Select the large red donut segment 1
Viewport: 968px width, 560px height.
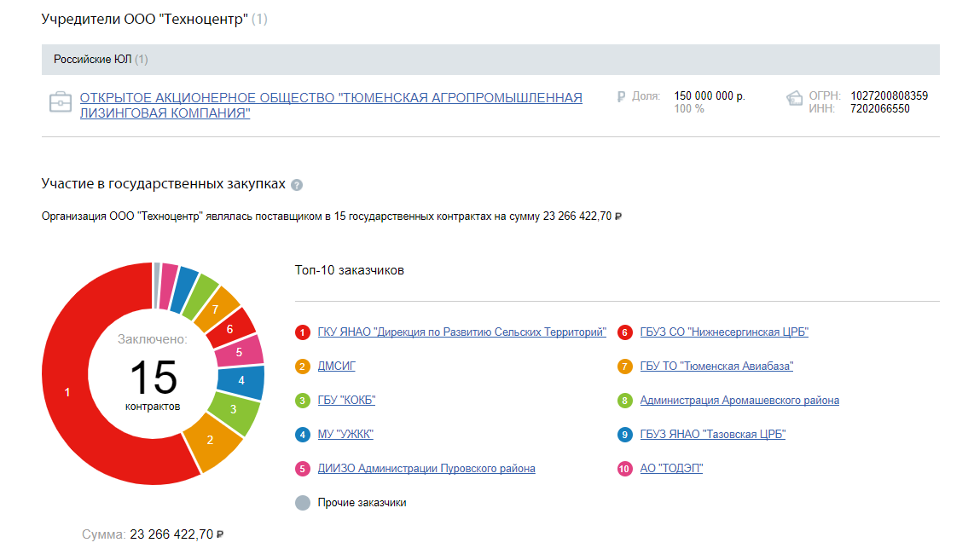pos(67,391)
